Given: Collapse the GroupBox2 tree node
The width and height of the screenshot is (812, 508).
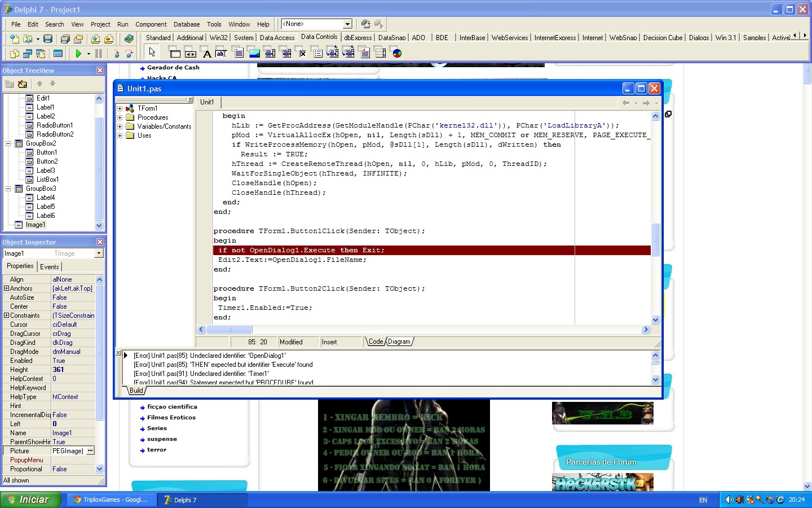Looking at the screenshot, I should coord(8,143).
